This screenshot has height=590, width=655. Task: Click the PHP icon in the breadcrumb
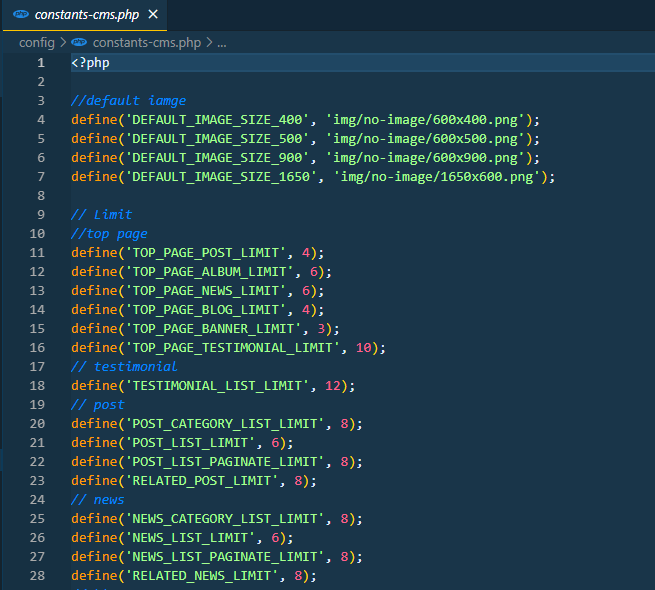point(79,42)
